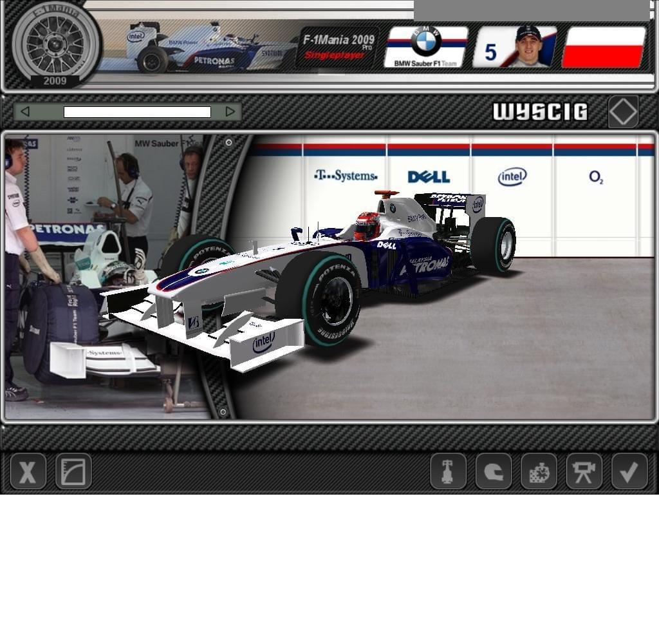The height and width of the screenshot is (644, 659).
Task: Select the number 5 driver portrait
Action: click(515, 47)
